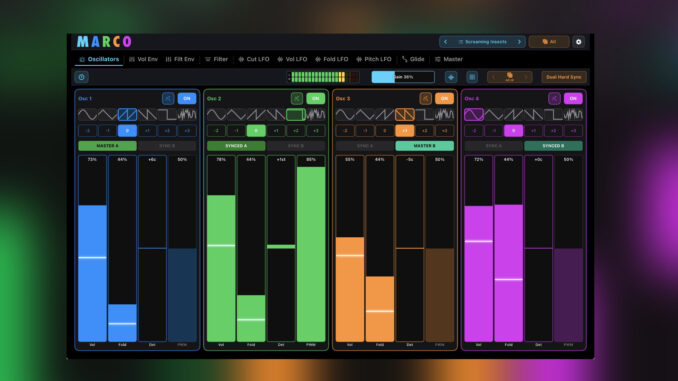Open the settings gear icon
Image resolution: width=678 pixels, height=381 pixels.
pos(579,42)
